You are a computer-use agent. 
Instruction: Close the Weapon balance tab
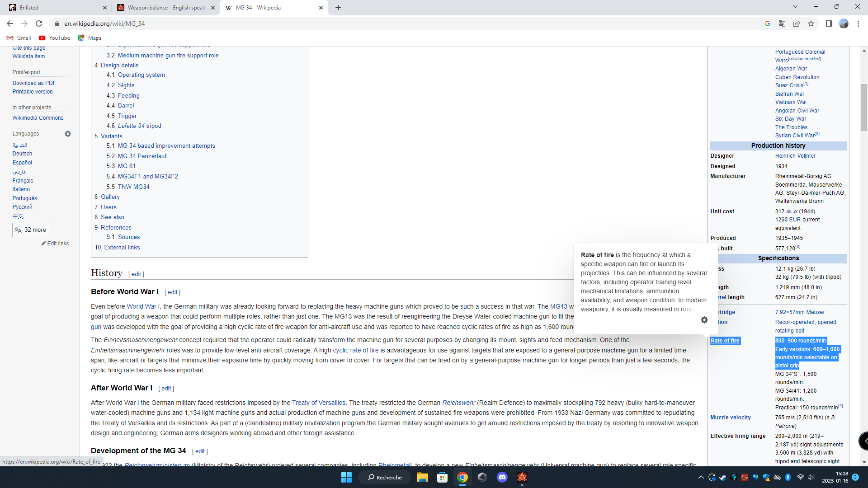coord(213,8)
